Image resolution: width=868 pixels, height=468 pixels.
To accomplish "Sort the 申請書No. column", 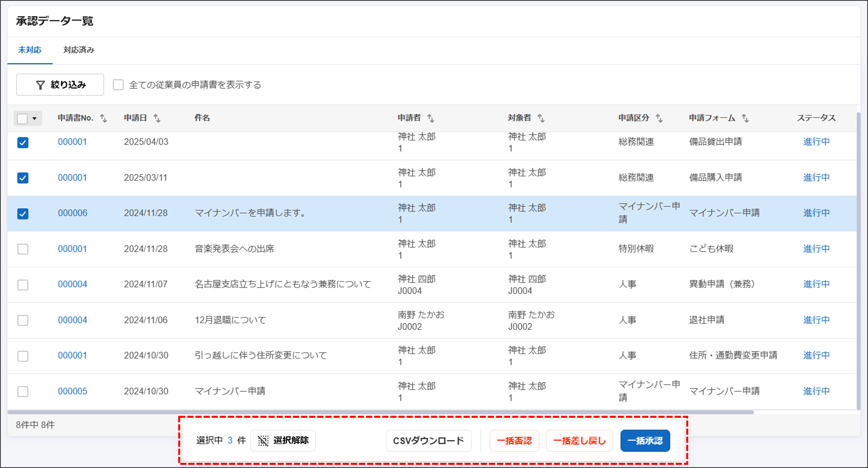I will pos(104,118).
